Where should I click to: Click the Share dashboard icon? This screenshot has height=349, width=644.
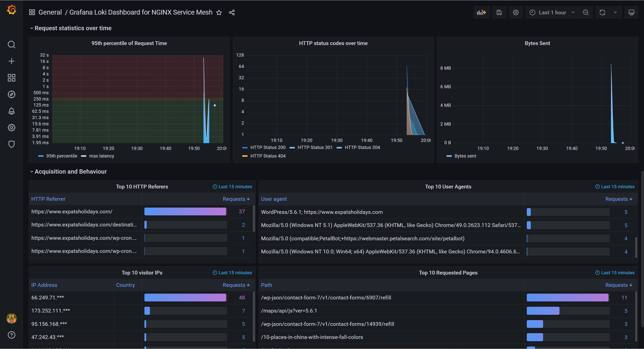coord(232,12)
